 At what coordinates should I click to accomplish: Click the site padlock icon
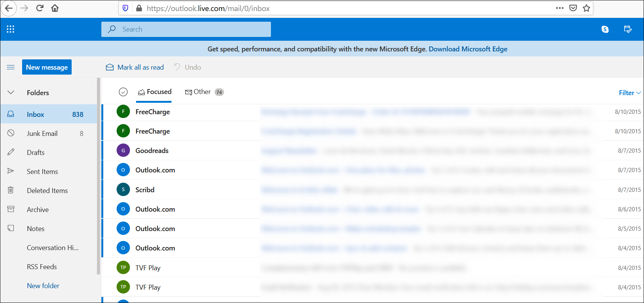tap(139, 8)
